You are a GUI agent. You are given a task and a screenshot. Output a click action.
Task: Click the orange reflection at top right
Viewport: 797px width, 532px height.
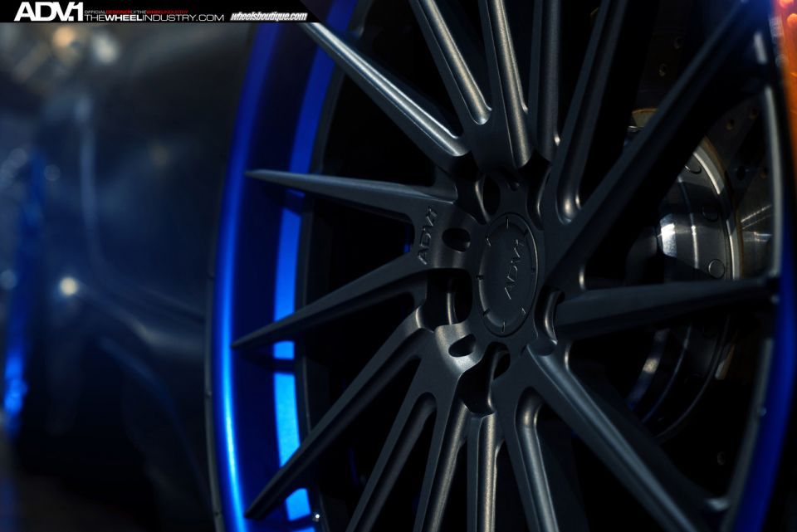pyautogui.click(x=785, y=50)
